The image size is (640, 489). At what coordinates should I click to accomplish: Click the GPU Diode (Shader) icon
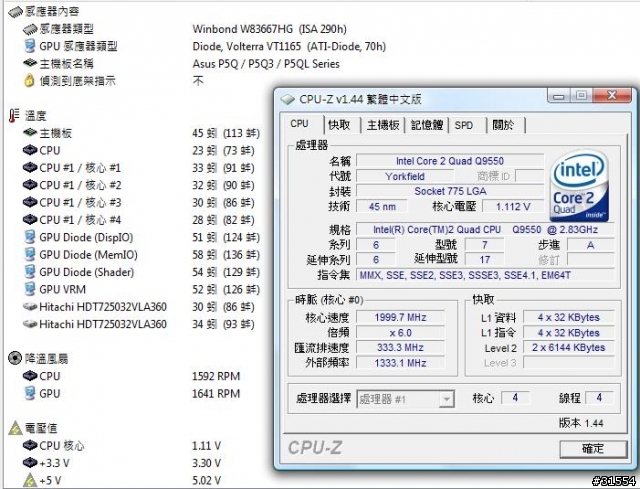pos(29,272)
